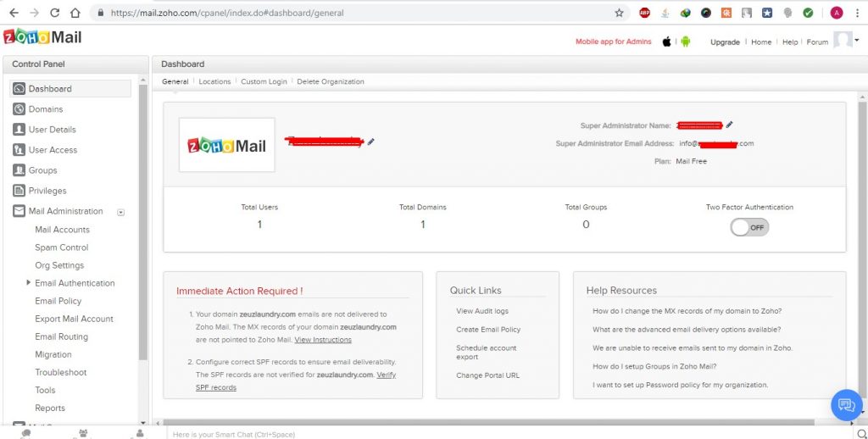Open the user profile dropdown arrow
The height and width of the screenshot is (439, 868).
(x=857, y=39)
